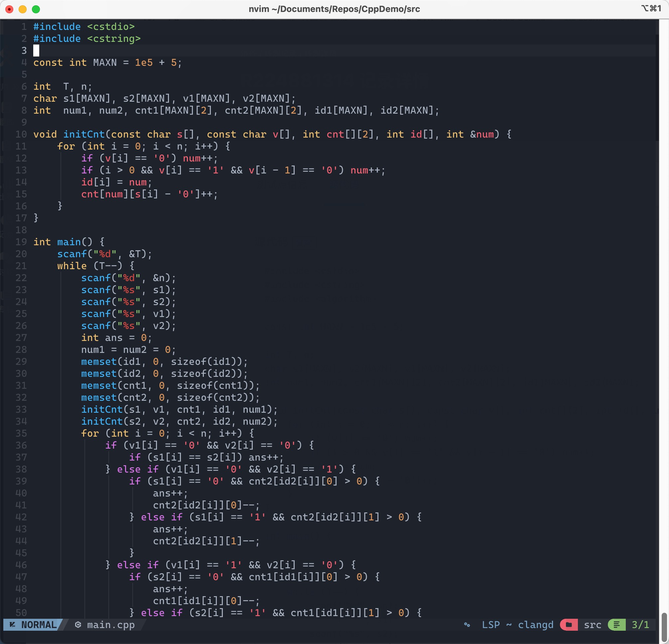Image resolution: width=669 pixels, height=644 pixels.
Task: Click the C++ file icon beside main.cpp
Action: [x=78, y=624]
